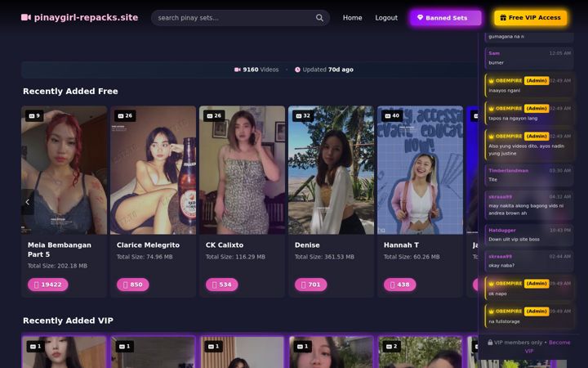The width and height of the screenshot is (588, 368).
Task: Focus the search pinay sets input field
Action: 240,18
